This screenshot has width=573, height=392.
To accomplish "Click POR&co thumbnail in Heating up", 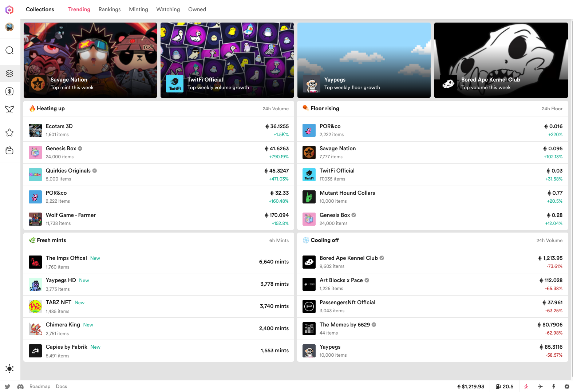I will pyautogui.click(x=35, y=197).
